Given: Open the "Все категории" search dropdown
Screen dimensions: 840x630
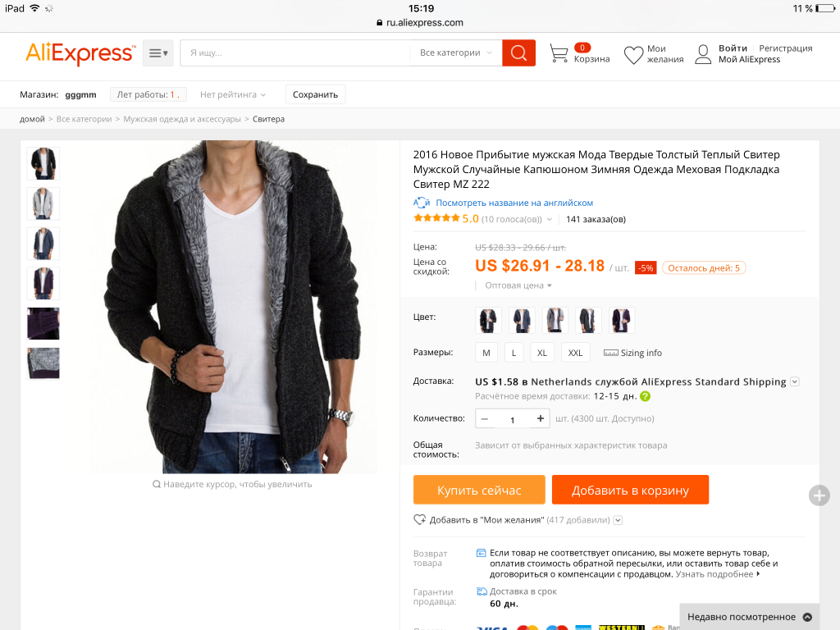Looking at the screenshot, I should 455,53.
